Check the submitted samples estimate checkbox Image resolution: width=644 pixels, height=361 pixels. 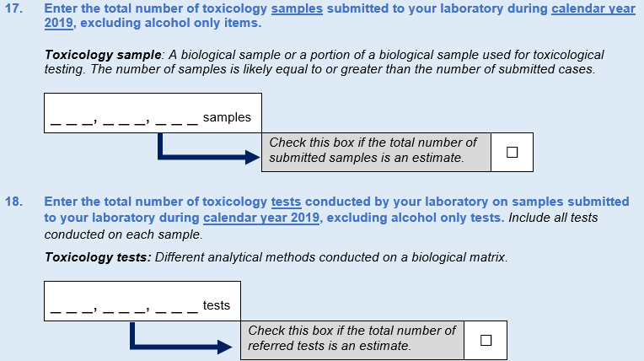(x=512, y=153)
